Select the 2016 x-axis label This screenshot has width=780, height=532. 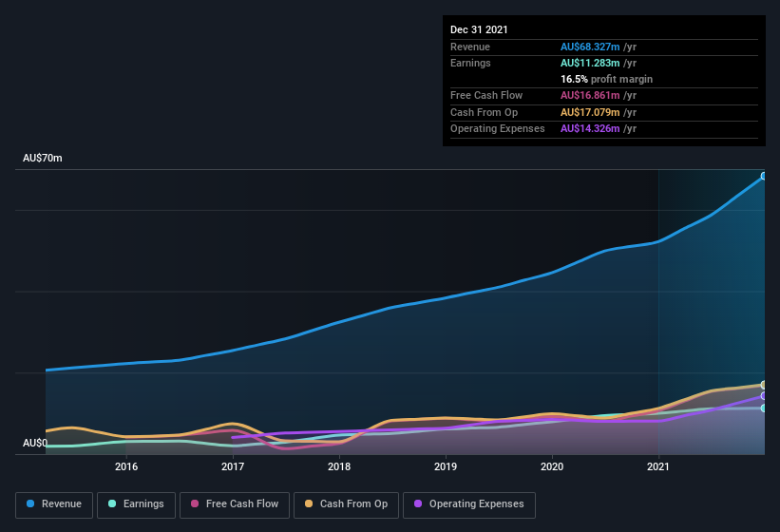pyautogui.click(x=126, y=466)
